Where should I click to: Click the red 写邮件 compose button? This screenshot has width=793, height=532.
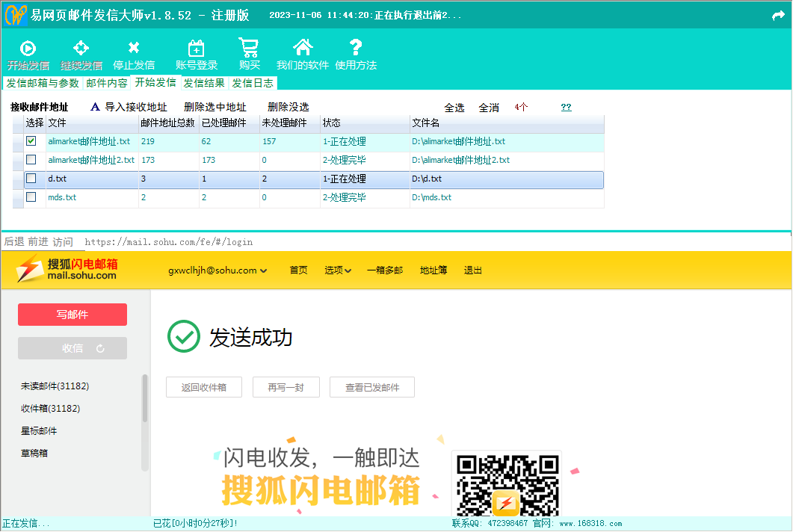72,315
